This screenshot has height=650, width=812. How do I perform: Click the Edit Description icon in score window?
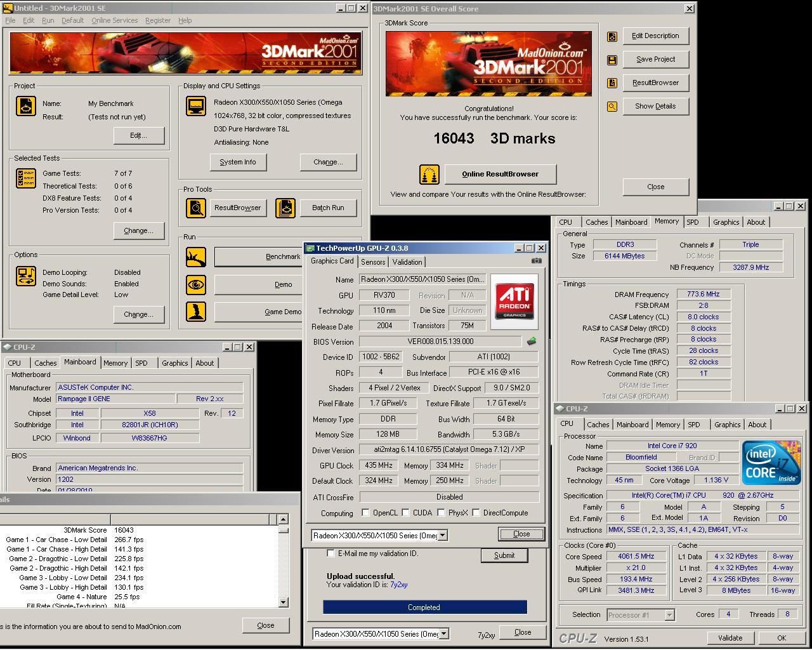click(612, 37)
